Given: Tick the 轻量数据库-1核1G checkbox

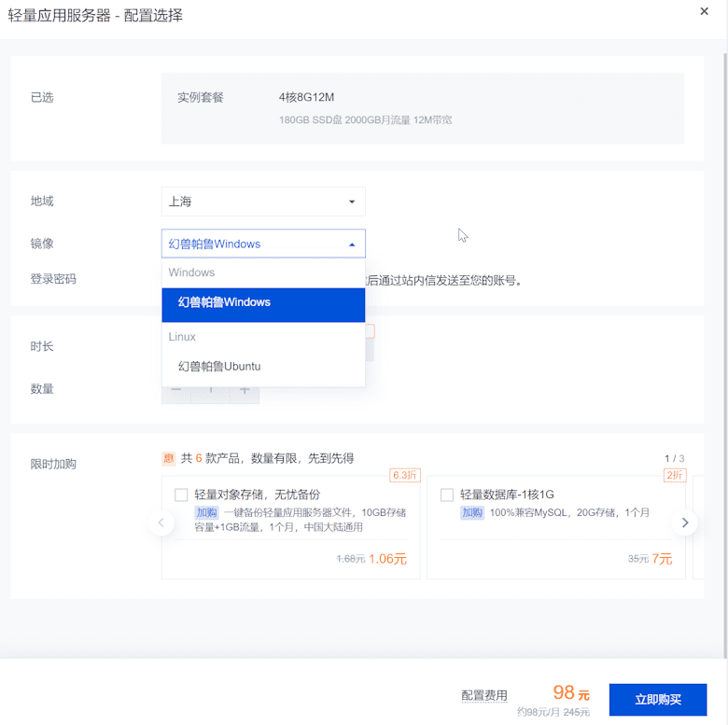Looking at the screenshot, I should pyautogui.click(x=447, y=495).
